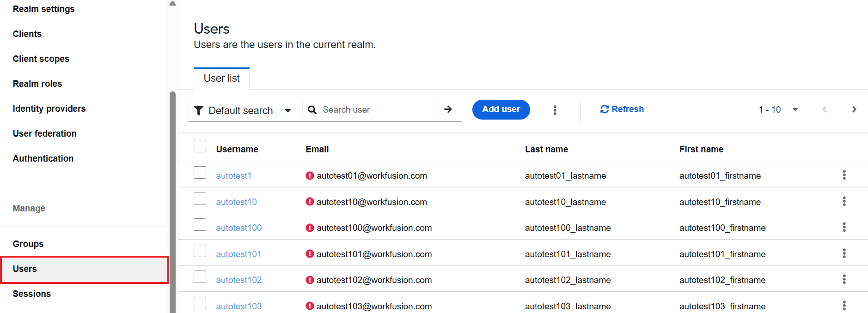
Task: Go to next page of users
Action: 854,109
